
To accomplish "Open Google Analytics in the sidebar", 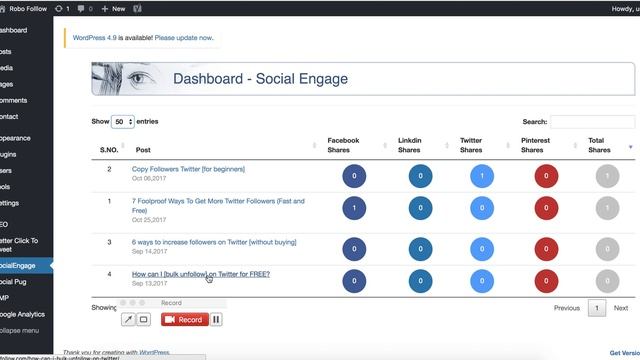I will pos(22,314).
